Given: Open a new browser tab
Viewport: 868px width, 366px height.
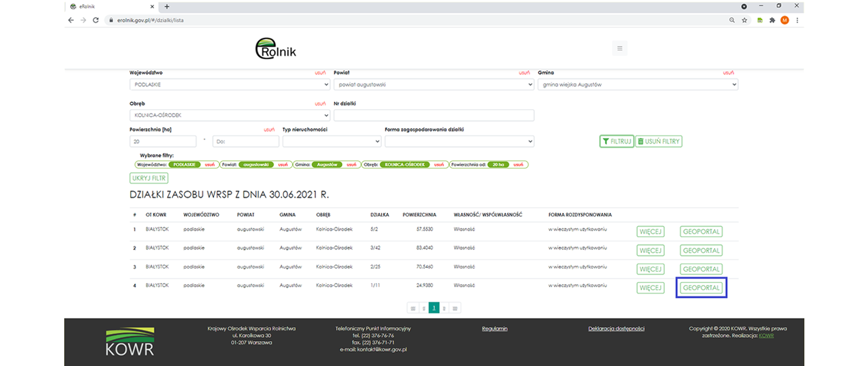Looking at the screenshot, I should 167,7.
